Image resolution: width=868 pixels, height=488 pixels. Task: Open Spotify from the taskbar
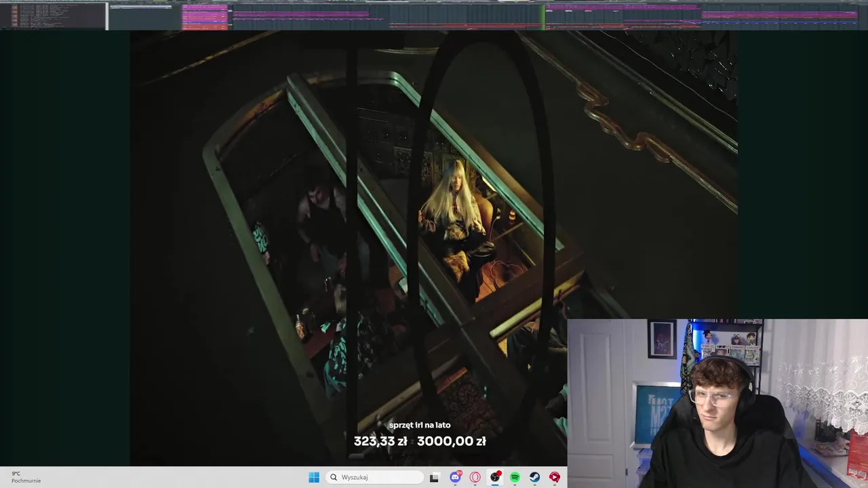coord(515,477)
